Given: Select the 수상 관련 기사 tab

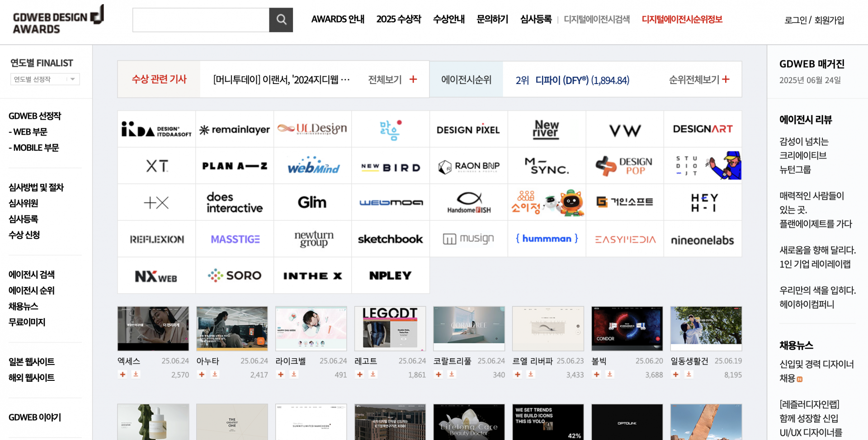Looking at the screenshot, I should coord(159,80).
